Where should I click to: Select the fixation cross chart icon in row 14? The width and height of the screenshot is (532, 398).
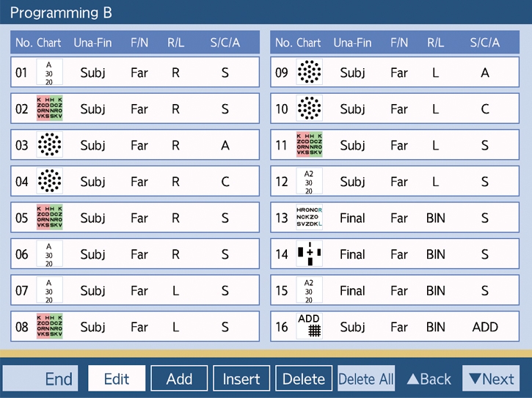click(x=309, y=254)
